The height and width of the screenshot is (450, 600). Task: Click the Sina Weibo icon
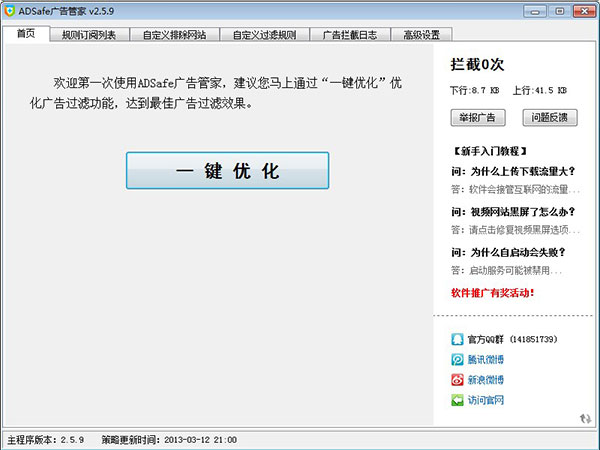click(458, 380)
